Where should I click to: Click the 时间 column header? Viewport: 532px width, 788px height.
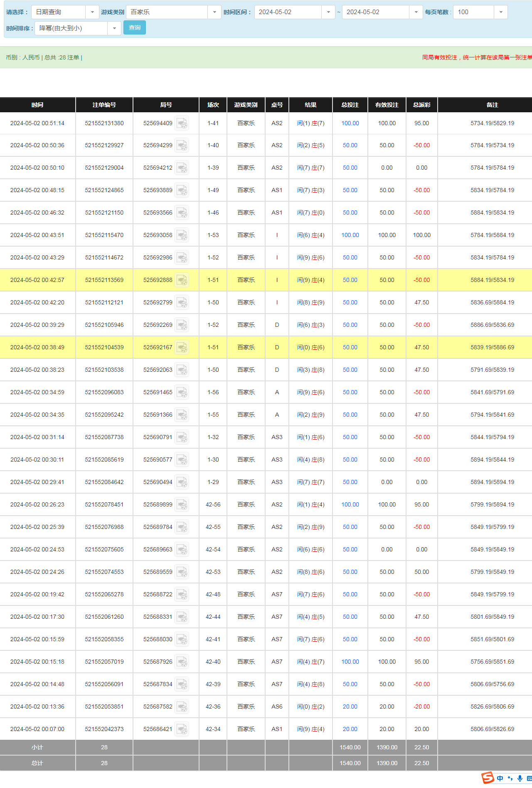point(37,105)
